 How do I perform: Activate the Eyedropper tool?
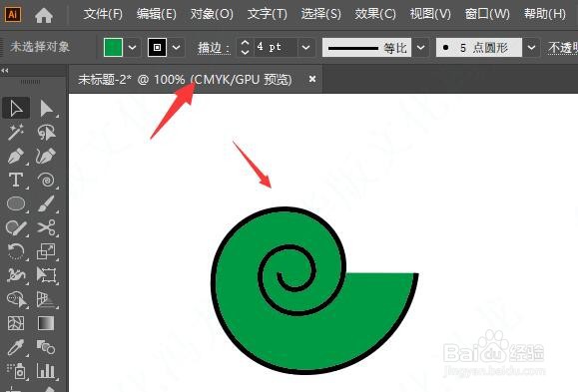[x=16, y=347]
